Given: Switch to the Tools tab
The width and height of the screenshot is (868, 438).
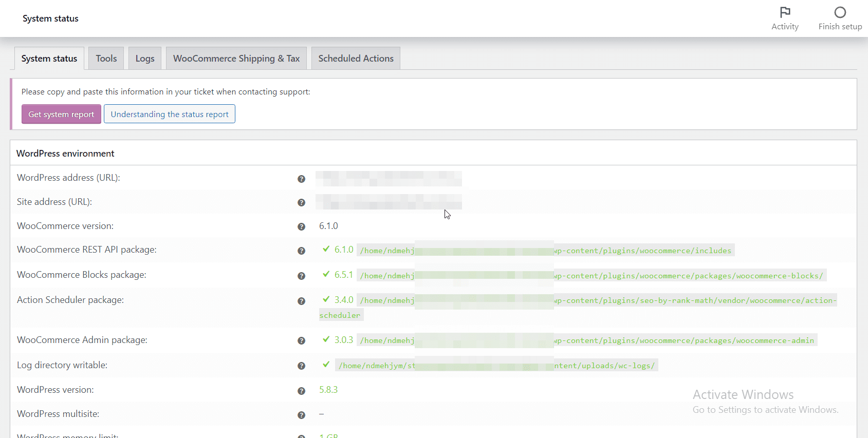Looking at the screenshot, I should click(106, 59).
